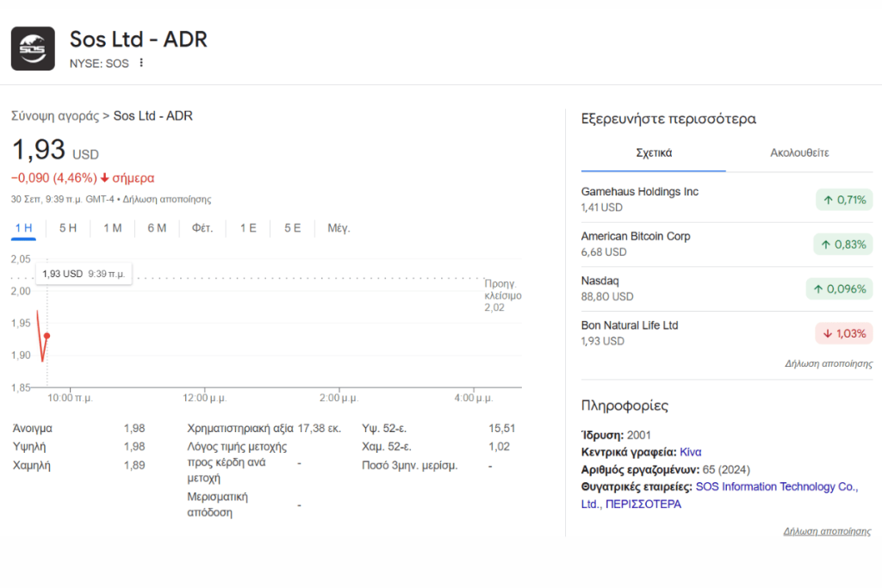The width and height of the screenshot is (882, 588).
Task: Click Δήλωση αποποίησης under the related stocks list
Action: click(x=829, y=364)
